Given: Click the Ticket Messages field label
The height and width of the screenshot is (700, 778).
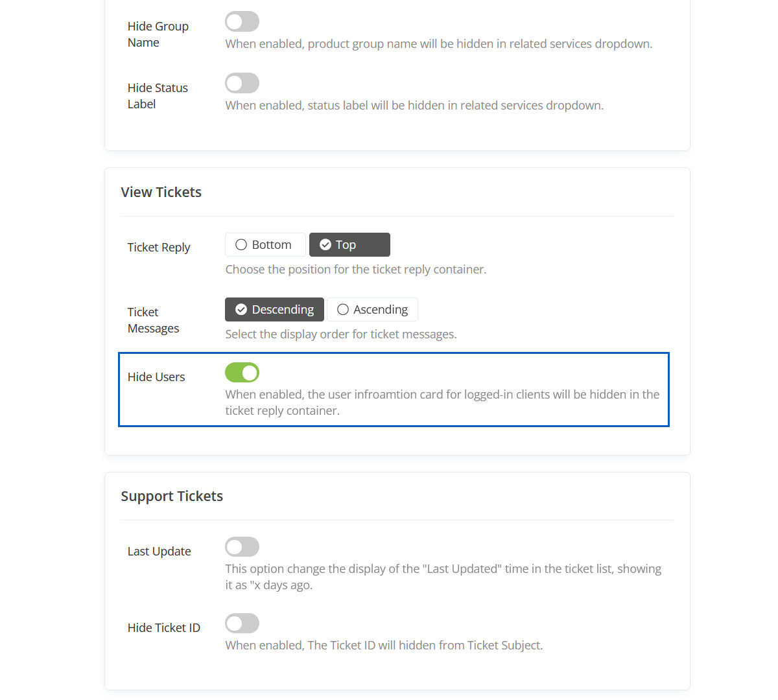Looking at the screenshot, I should point(153,320).
